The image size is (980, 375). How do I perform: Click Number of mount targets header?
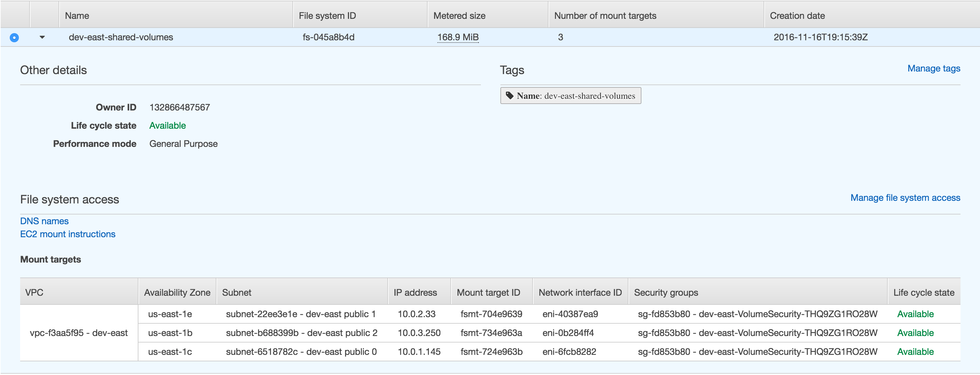pos(605,16)
